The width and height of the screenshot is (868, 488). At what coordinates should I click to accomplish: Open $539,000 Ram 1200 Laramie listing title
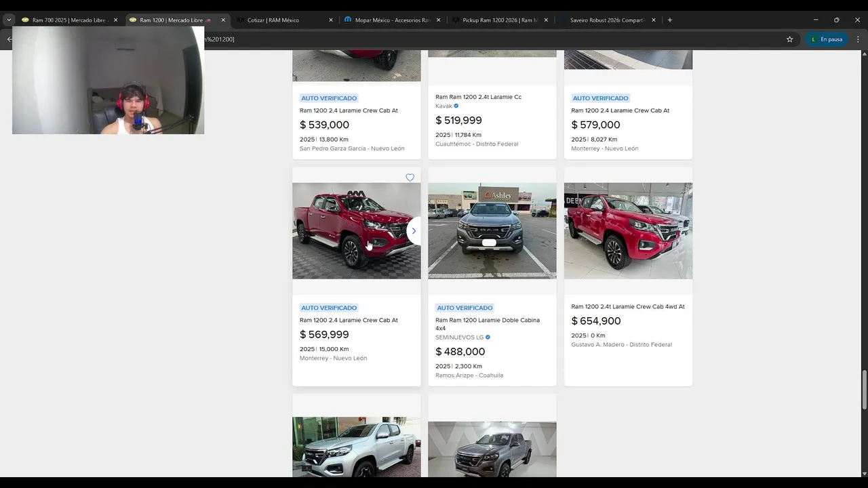[349, 110]
